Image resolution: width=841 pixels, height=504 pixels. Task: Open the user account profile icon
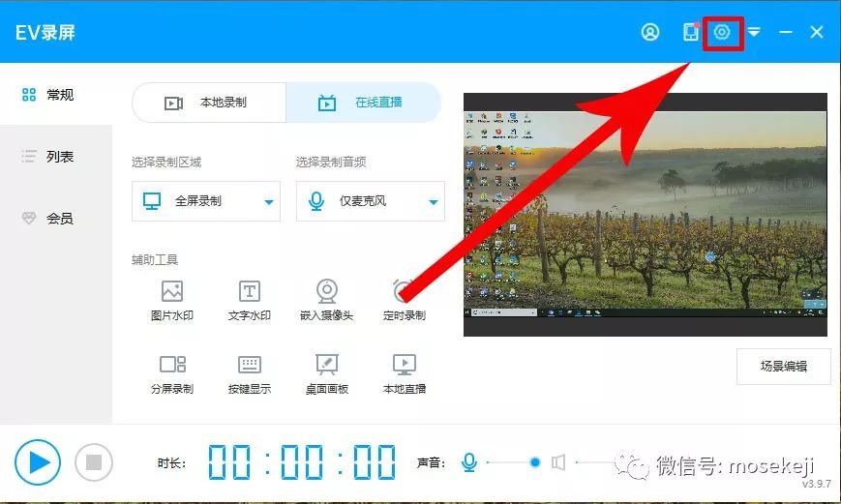pyautogui.click(x=650, y=32)
